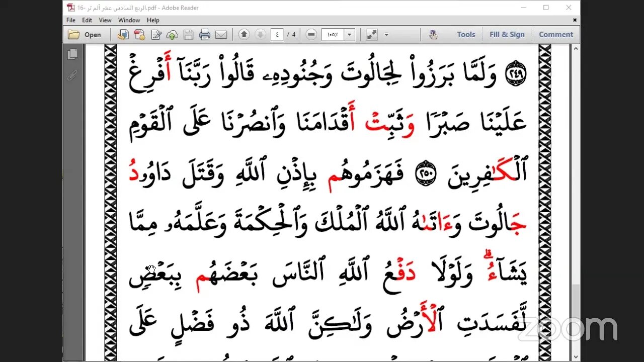Click the save floppy disk icon

tap(189, 35)
